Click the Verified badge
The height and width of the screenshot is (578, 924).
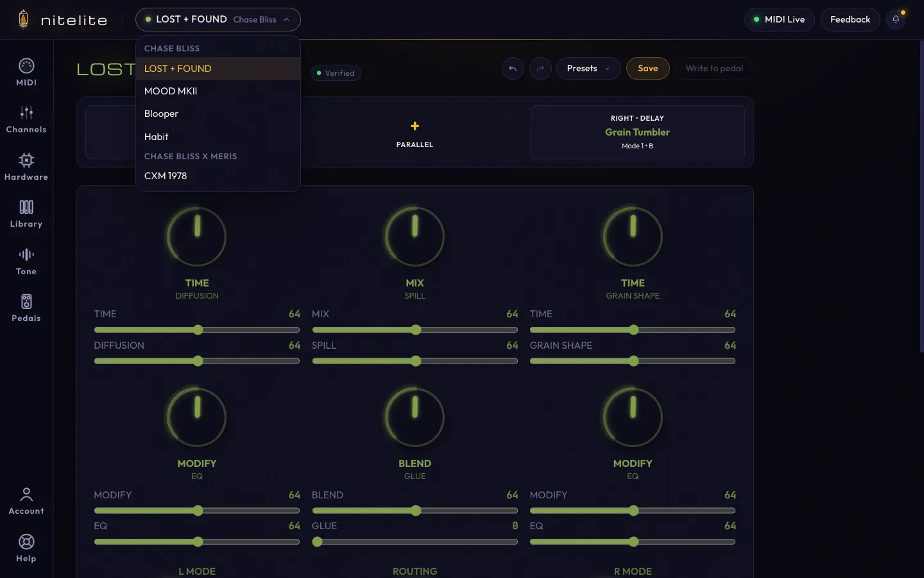pyautogui.click(x=336, y=73)
